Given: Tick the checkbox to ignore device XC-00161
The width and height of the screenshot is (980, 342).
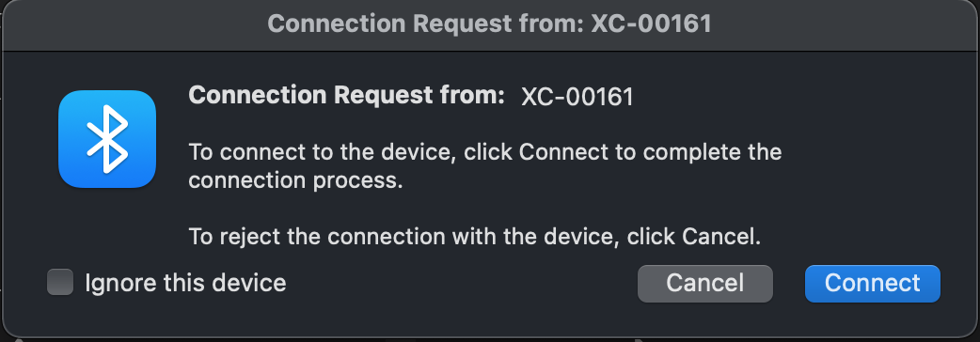Looking at the screenshot, I should tap(60, 282).
